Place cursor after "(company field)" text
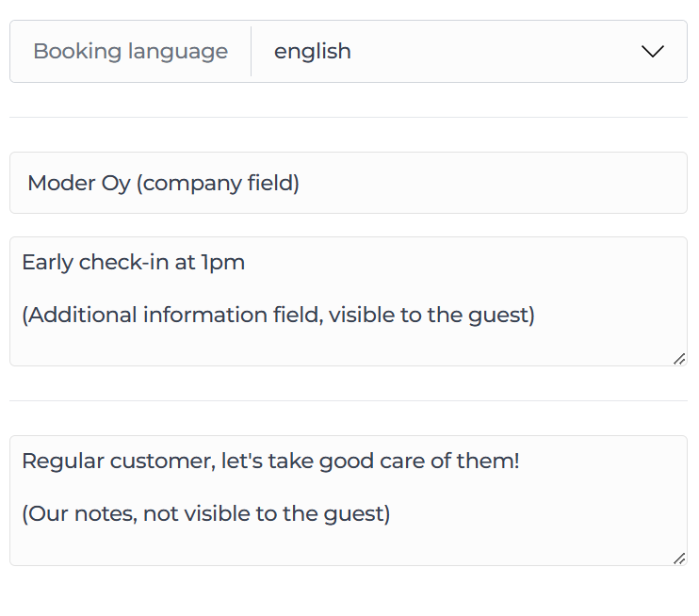Screen dimensions: 699x616 [301, 183]
